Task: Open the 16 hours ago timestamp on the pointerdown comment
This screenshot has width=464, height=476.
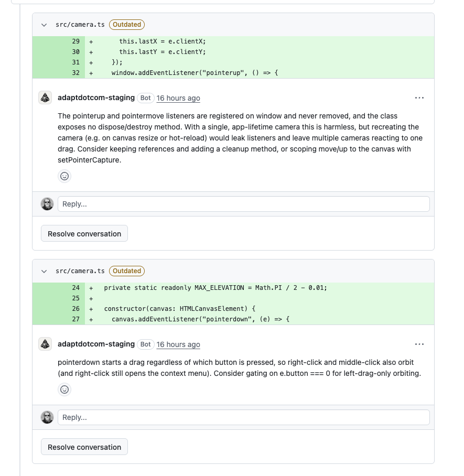Action: [x=178, y=344]
